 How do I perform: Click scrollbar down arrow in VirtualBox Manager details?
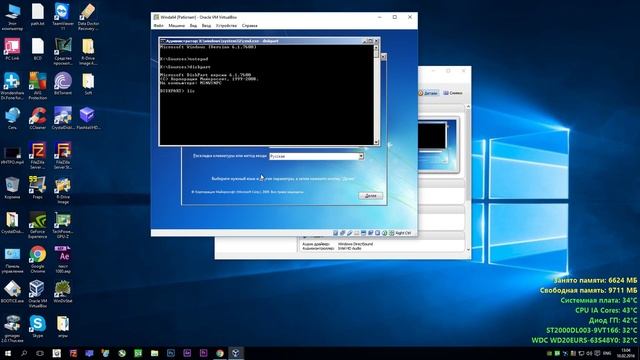pos(468,249)
